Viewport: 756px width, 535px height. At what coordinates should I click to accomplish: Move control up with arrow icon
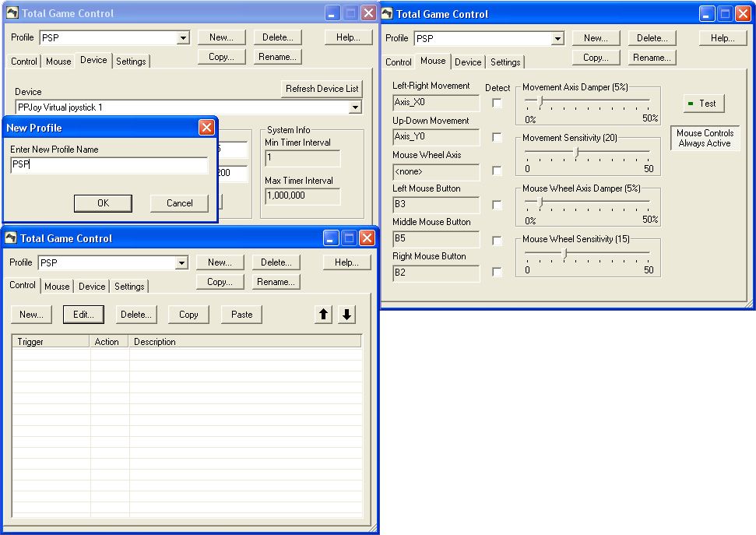click(x=323, y=315)
